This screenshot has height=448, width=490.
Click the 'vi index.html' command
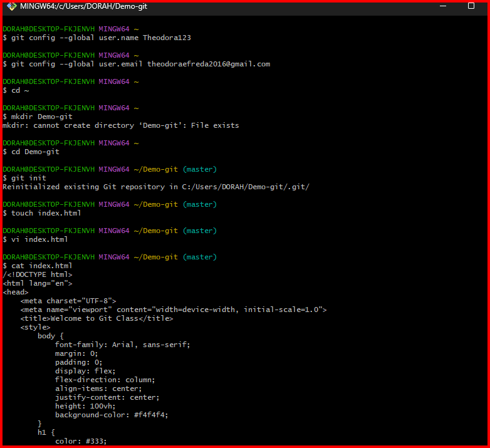click(x=39, y=239)
